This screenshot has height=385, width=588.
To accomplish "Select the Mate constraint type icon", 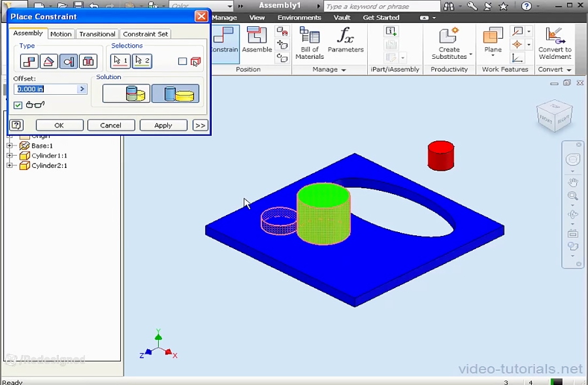I will [29, 61].
